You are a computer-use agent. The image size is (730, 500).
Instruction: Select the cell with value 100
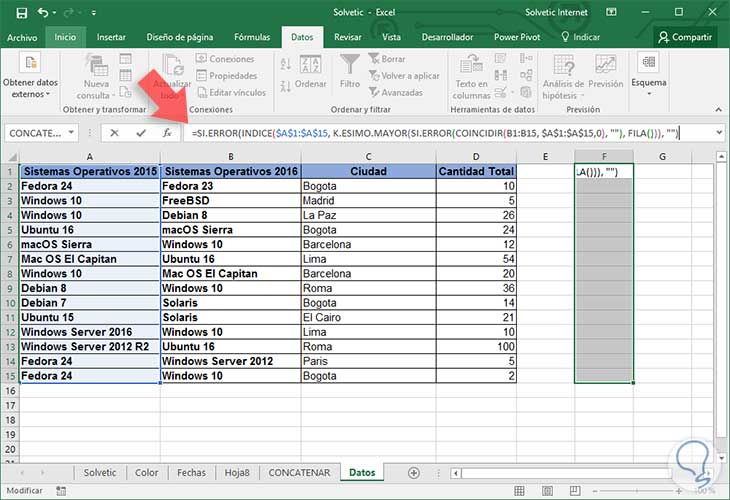[476, 347]
